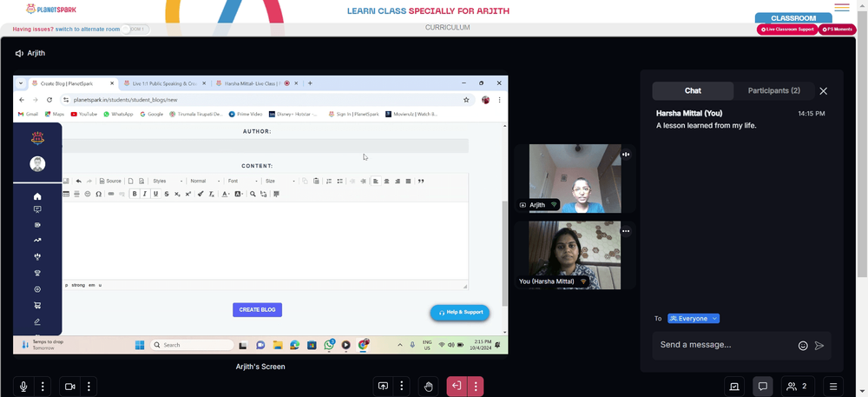Toggle switch to alternate room
Viewport: 868px width, 397px height.
pos(135,30)
